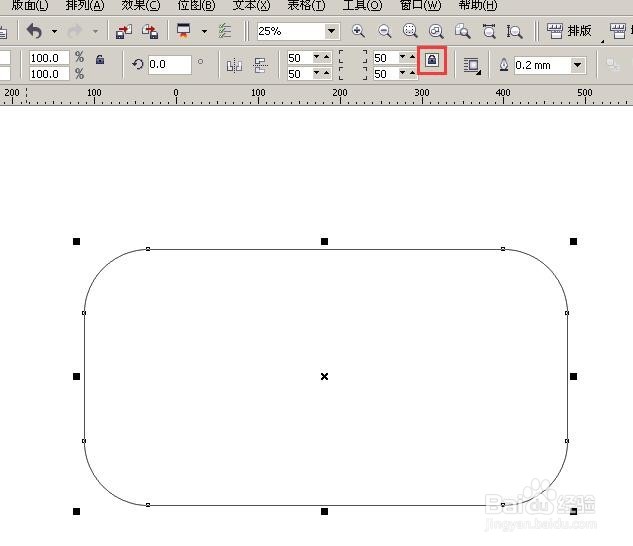The image size is (633, 546).
Task: Open the undo history dropdown arrow
Action: [x=54, y=31]
